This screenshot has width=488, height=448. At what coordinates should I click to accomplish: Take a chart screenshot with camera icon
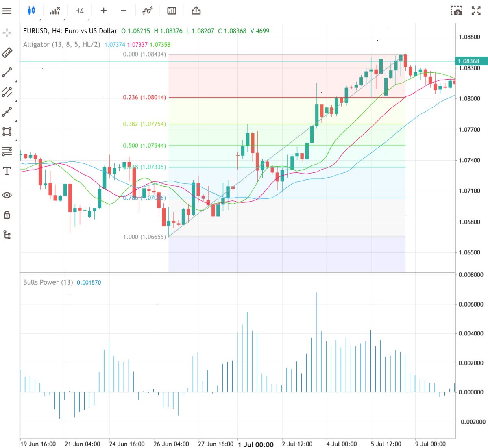pyautogui.click(x=457, y=11)
